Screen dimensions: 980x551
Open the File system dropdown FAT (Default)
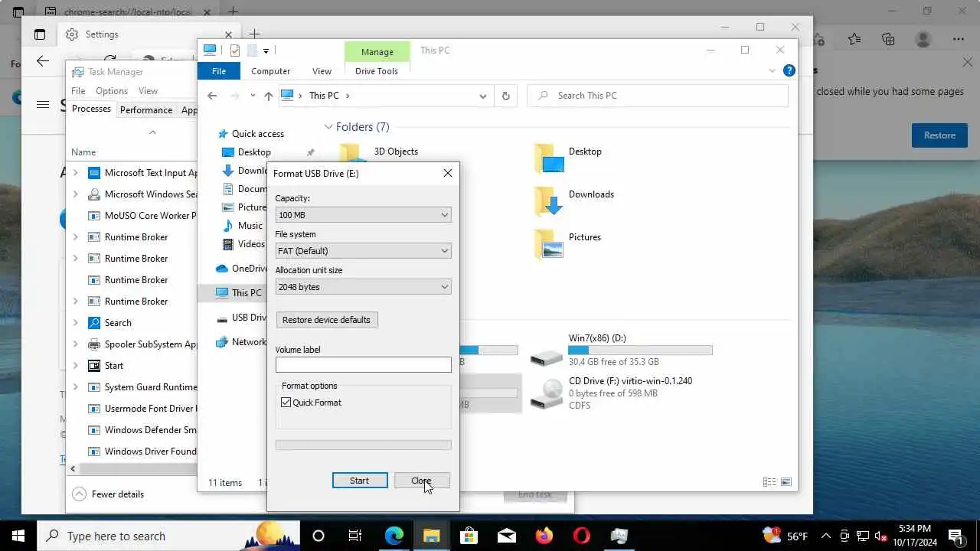[x=363, y=251]
